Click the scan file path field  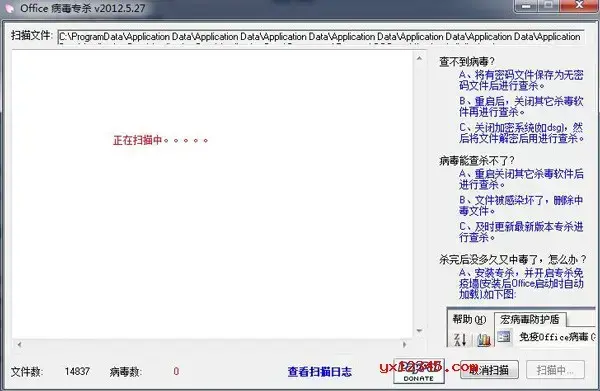point(321,37)
